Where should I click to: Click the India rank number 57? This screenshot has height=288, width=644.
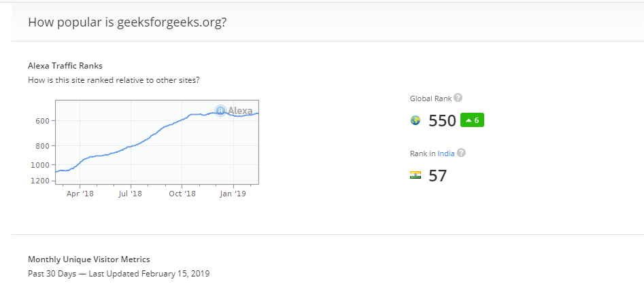[x=437, y=176]
